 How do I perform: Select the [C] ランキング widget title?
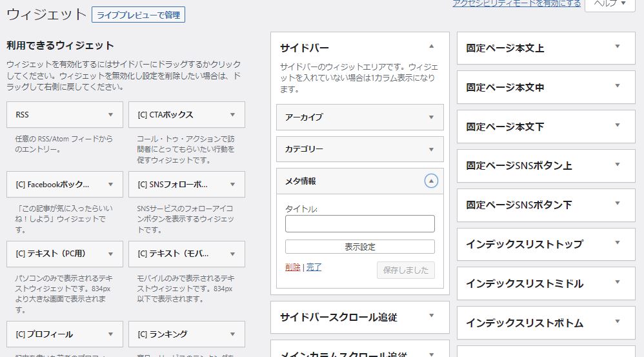click(x=163, y=334)
